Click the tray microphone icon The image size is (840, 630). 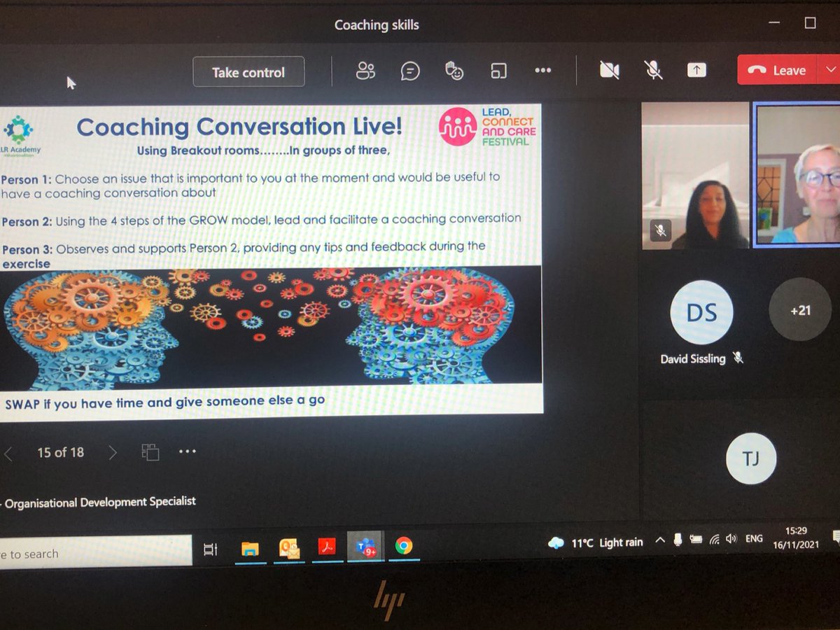(x=678, y=540)
